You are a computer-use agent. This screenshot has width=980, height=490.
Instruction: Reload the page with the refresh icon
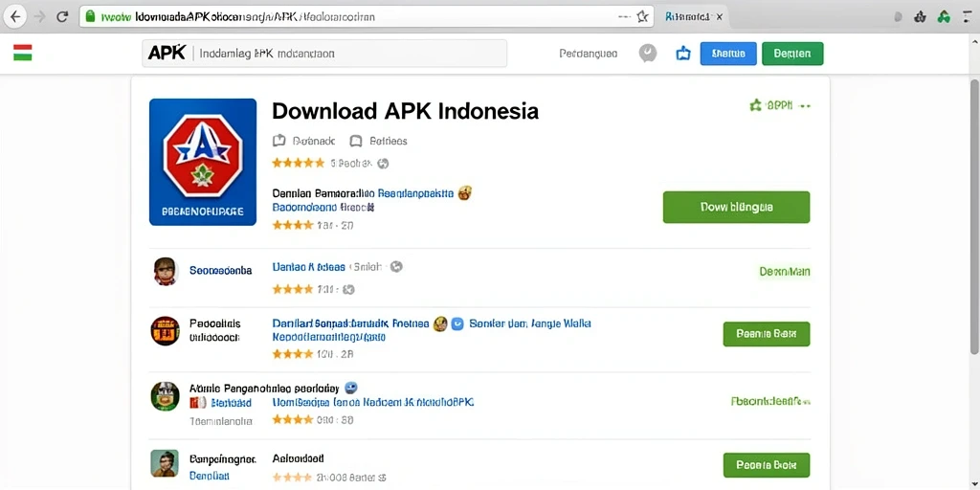click(x=62, y=17)
